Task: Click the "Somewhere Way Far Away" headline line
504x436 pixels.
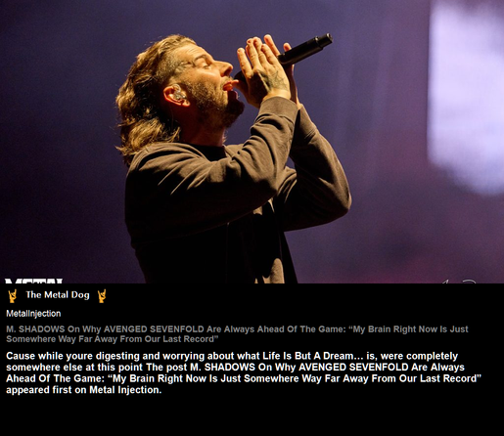Action: pyautogui.click(x=112, y=339)
